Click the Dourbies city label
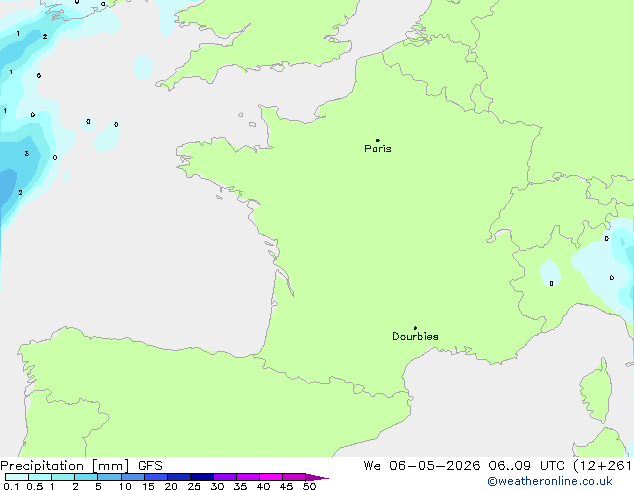Image resolution: width=634 pixels, height=490 pixels. pyautogui.click(x=415, y=336)
